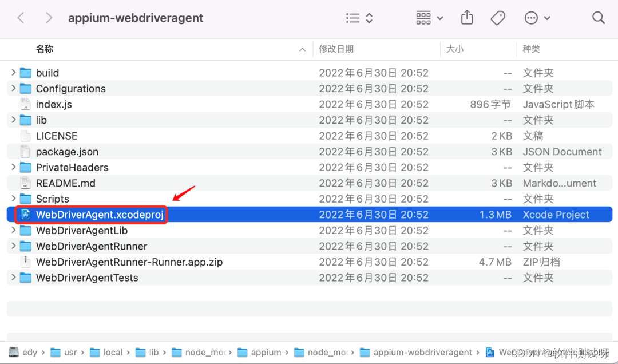Sort by the 大小 column header
This screenshot has width=618, height=364.
(455, 49)
